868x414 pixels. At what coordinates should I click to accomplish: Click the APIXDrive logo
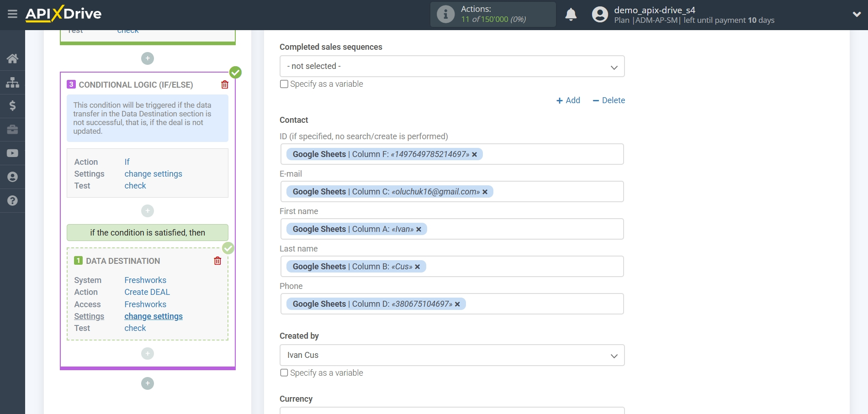64,14
